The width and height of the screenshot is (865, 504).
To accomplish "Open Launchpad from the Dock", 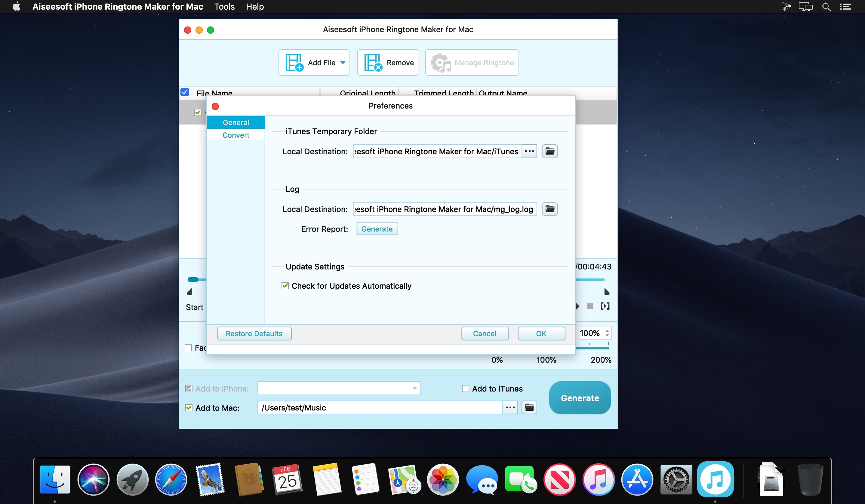I will (x=133, y=479).
